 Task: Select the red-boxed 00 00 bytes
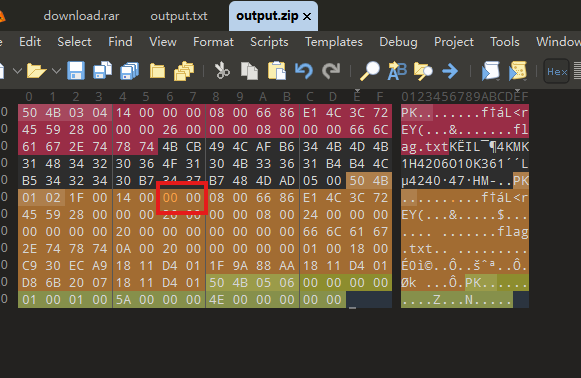click(x=182, y=198)
